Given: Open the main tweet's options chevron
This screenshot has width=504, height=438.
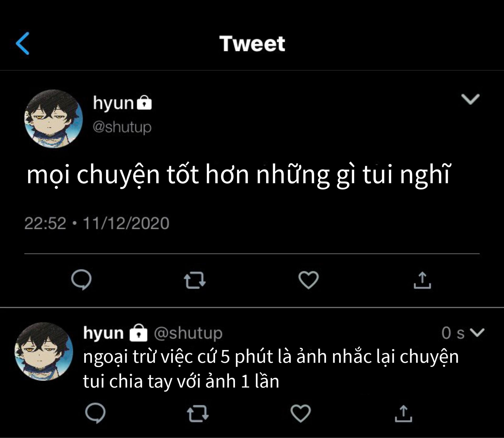Looking at the screenshot, I should (470, 99).
